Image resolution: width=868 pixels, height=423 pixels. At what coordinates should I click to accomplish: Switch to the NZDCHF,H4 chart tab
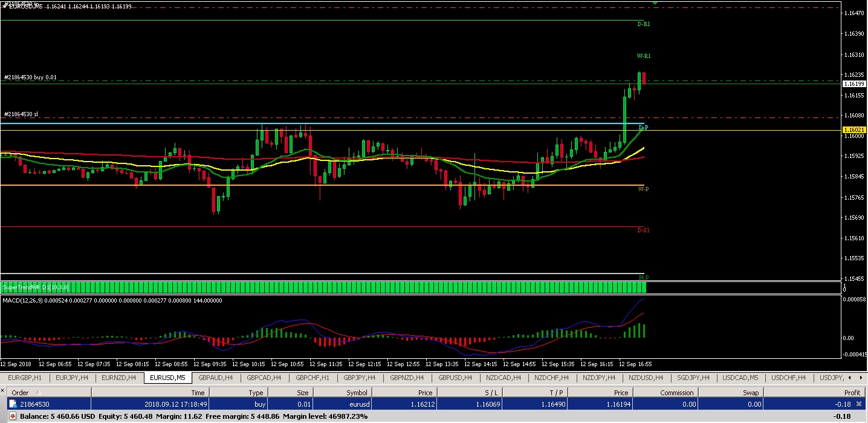click(x=551, y=378)
